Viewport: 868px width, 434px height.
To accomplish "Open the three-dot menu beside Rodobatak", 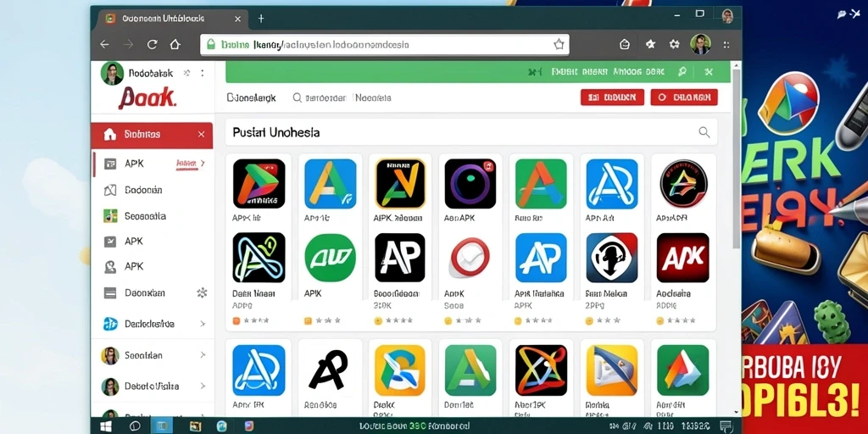I will [x=203, y=73].
